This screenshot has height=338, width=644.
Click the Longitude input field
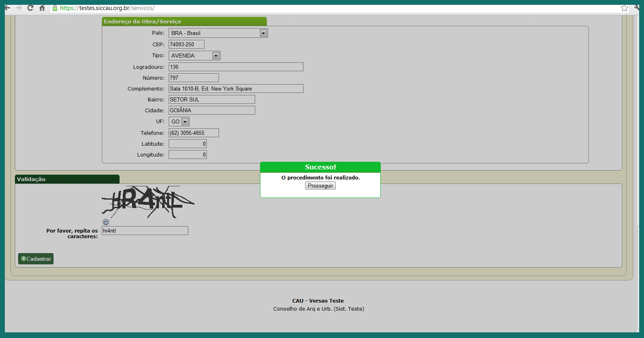click(x=188, y=155)
